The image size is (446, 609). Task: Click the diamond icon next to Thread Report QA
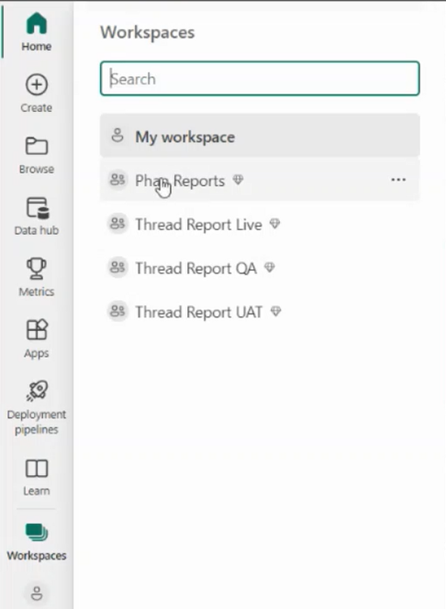tap(269, 267)
